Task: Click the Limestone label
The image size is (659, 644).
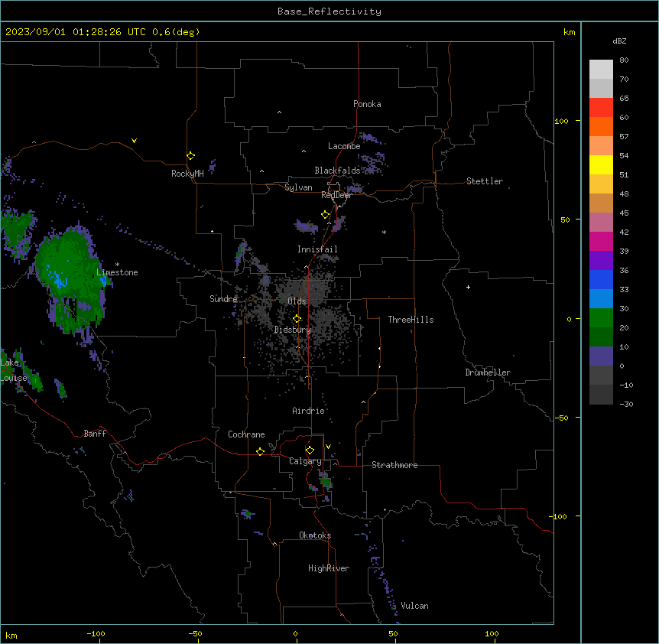Action: (117, 272)
